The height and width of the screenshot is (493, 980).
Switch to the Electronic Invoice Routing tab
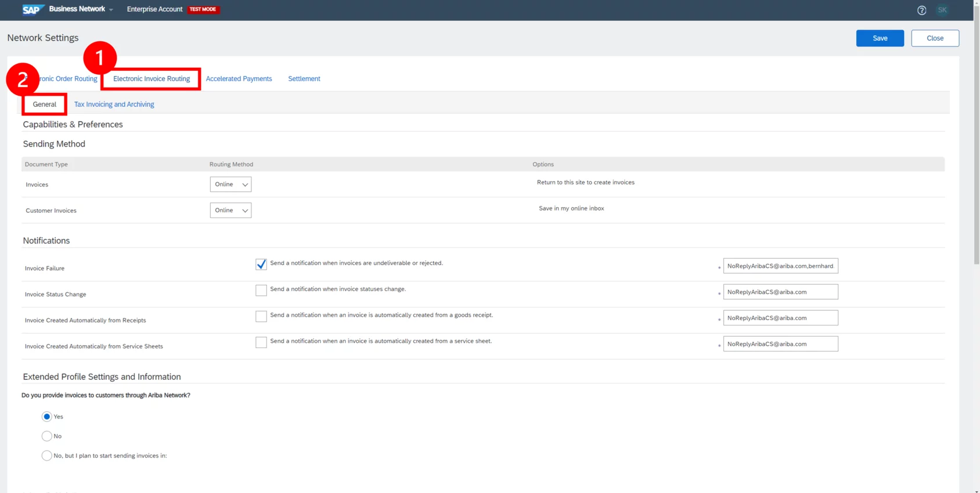152,79
